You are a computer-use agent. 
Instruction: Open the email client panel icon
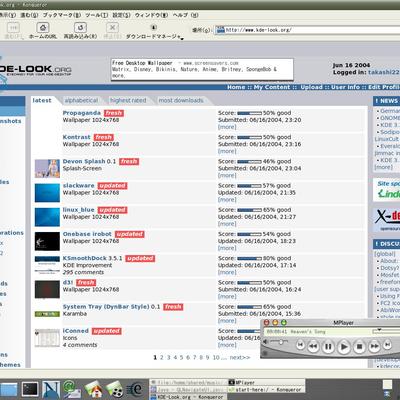[71, 389]
